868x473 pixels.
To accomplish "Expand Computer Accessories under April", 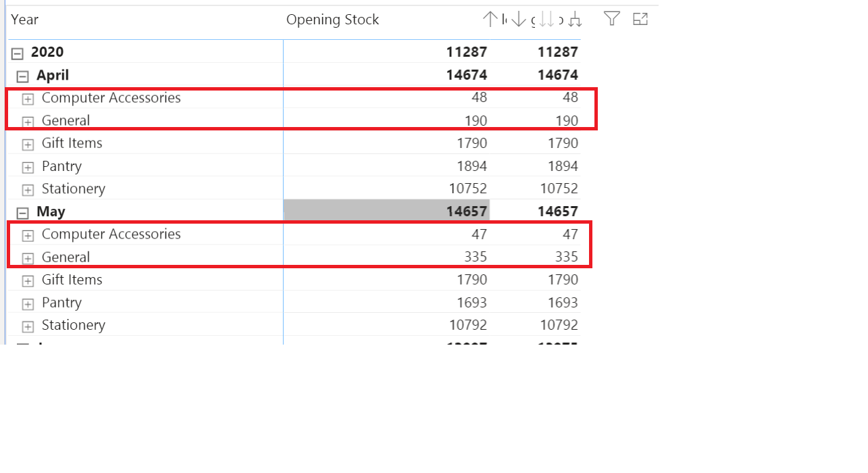I will pyautogui.click(x=28, y=99).
